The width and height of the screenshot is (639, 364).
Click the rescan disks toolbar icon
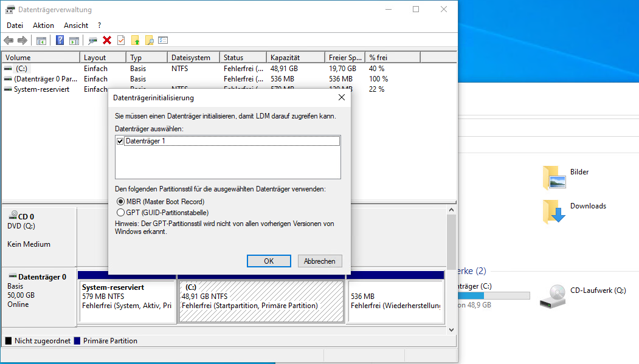coord(92,40)
